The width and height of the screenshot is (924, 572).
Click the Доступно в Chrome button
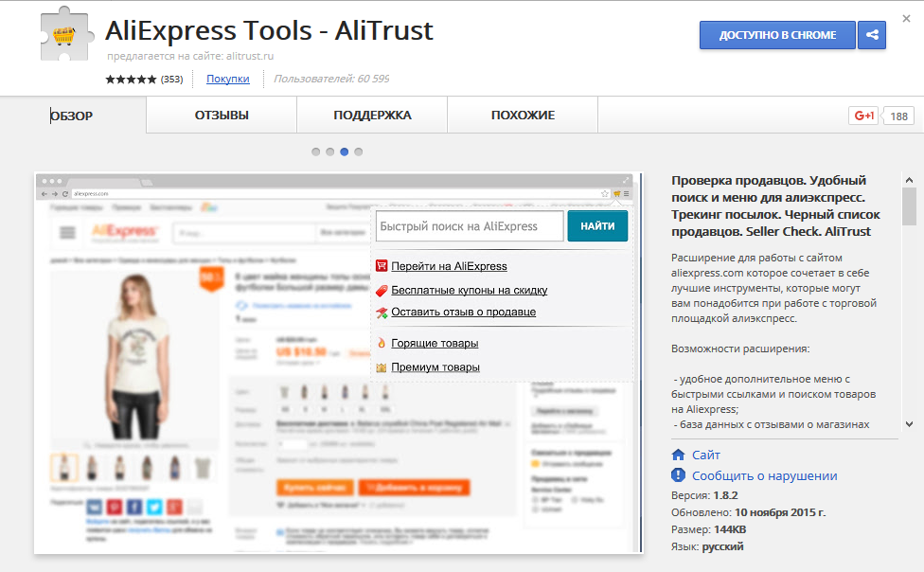777,35
